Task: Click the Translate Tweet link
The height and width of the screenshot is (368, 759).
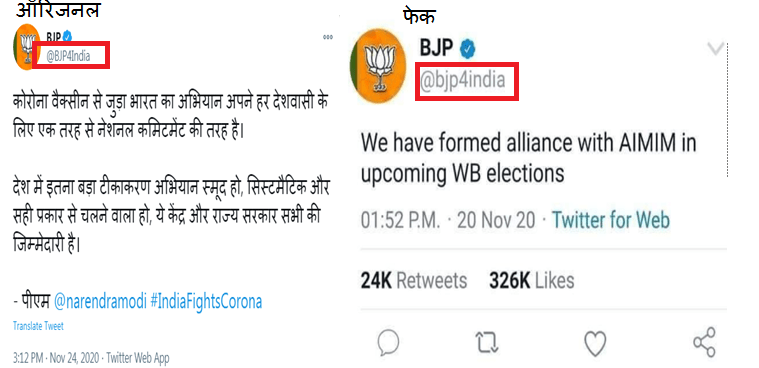Action: 38,326
